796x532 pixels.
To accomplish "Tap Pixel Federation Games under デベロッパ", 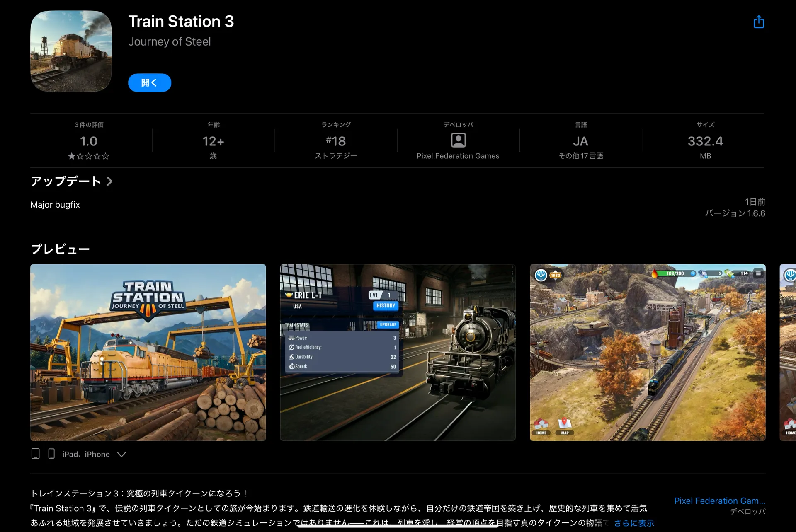I will 458,156.
